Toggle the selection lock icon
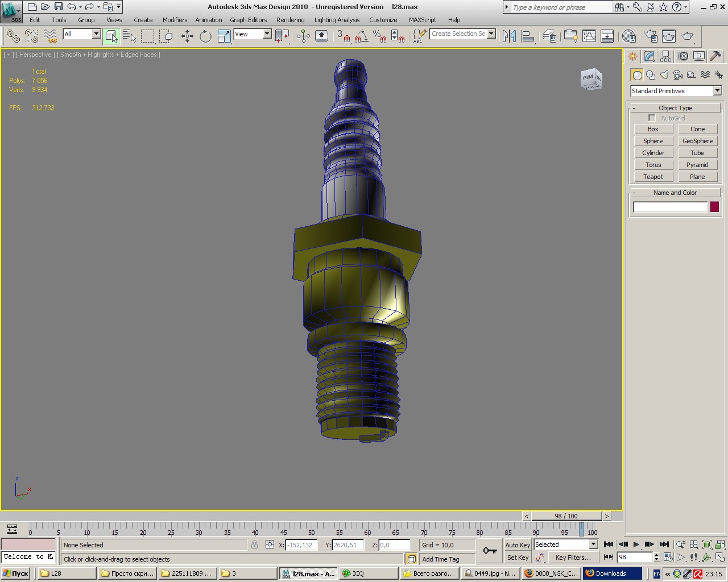The width and height of the screenshot is (728, 582). [x=254, y=544]
